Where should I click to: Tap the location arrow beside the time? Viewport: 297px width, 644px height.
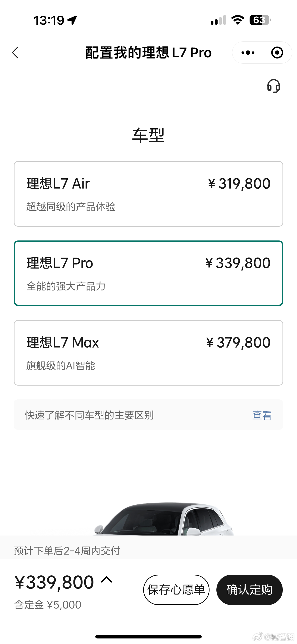pos(72,20)
